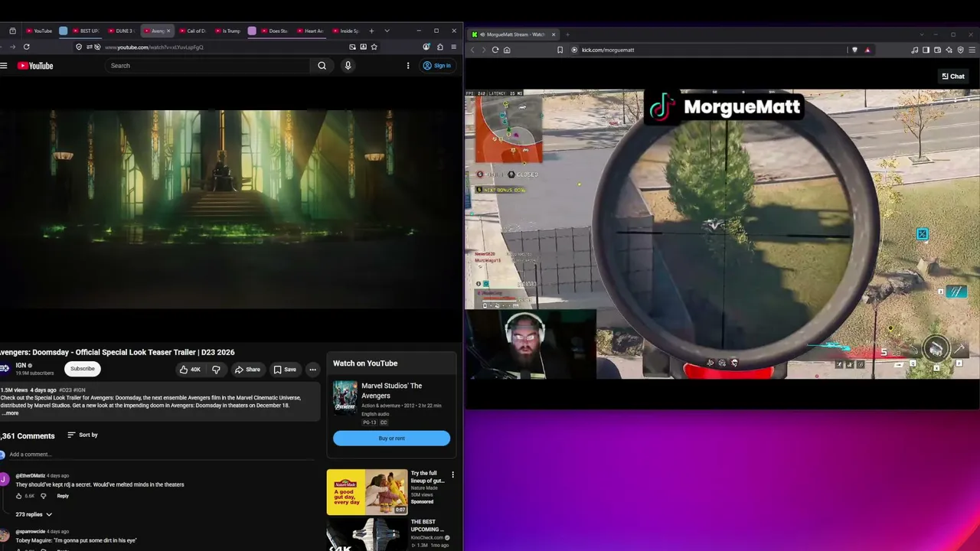Switch to the Call of Duty tab

point(194,31)
